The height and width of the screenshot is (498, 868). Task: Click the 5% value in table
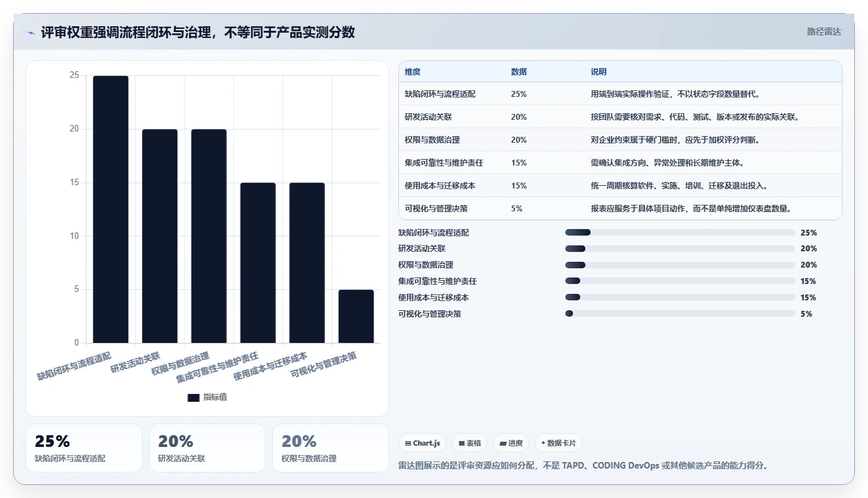click(x=517, y=209)
